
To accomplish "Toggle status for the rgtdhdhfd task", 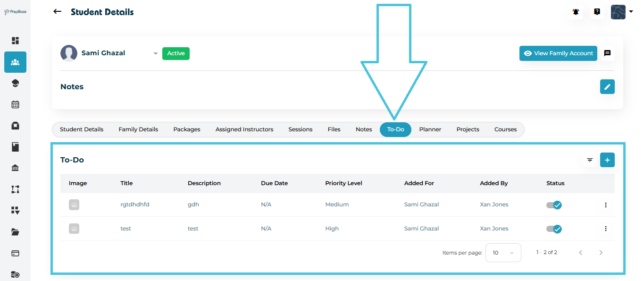I will (554, 205).
